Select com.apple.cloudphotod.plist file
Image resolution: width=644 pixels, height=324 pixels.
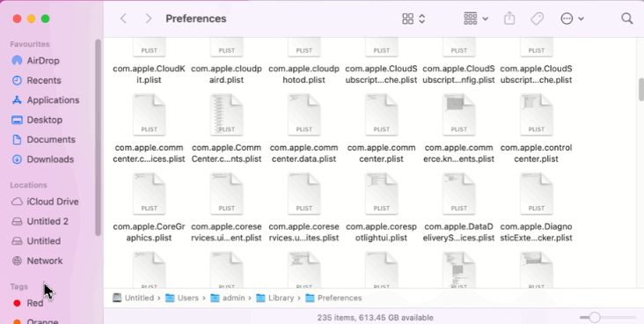[x=304, y=75]
